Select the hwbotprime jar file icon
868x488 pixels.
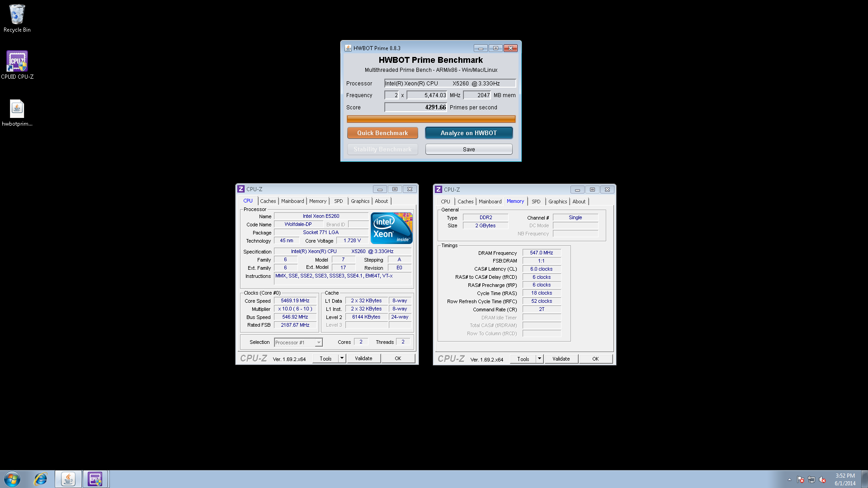pyautogui.click(x=17, y=113)
